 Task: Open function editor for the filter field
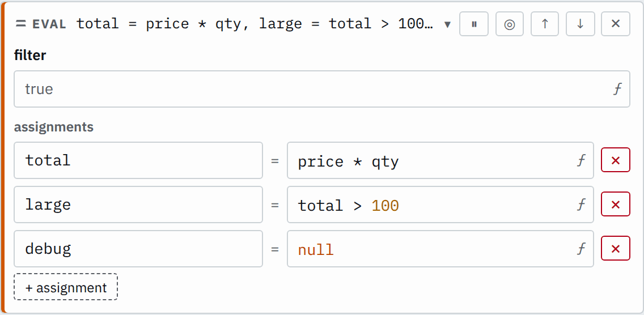click(617, 89)
